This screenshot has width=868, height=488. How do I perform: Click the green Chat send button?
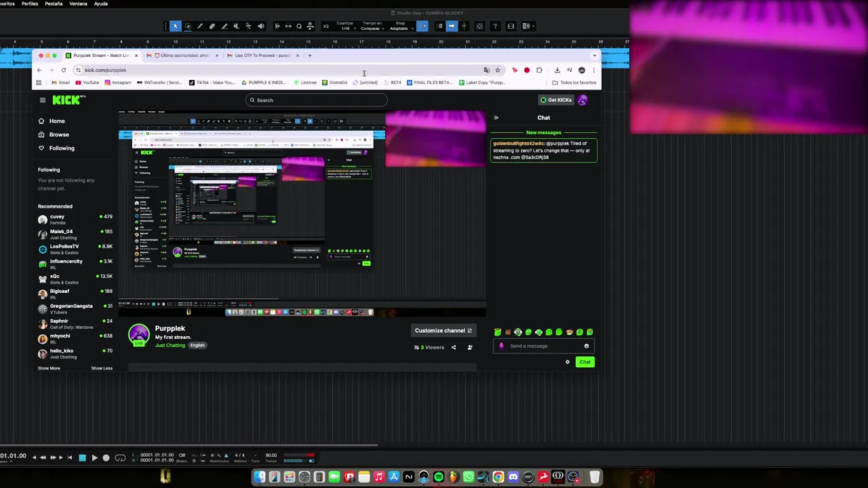pyautogui.click(x=585, y=362)
